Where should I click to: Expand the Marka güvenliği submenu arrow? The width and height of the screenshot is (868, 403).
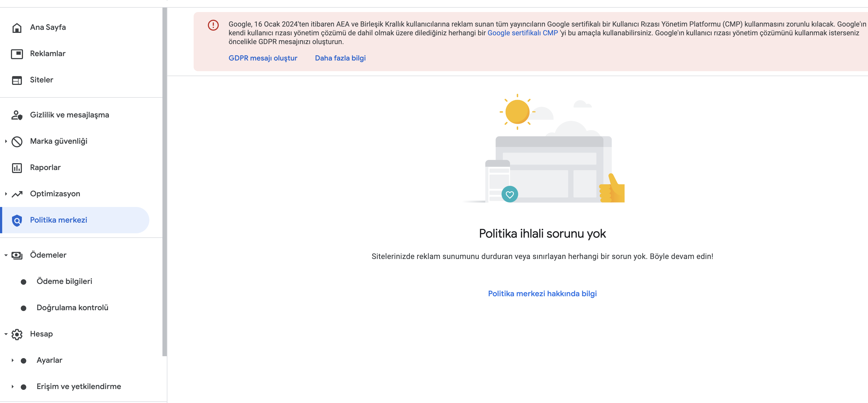tap(6, 141)
